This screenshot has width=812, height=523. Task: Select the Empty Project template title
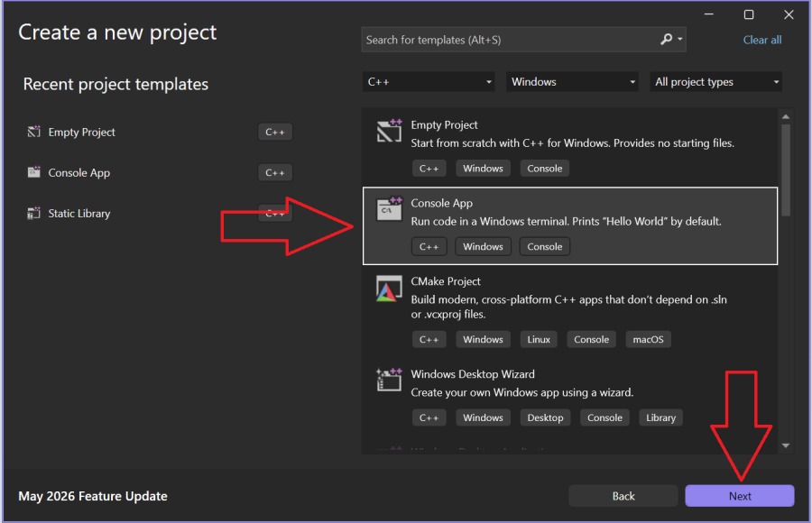pos(444,124)
